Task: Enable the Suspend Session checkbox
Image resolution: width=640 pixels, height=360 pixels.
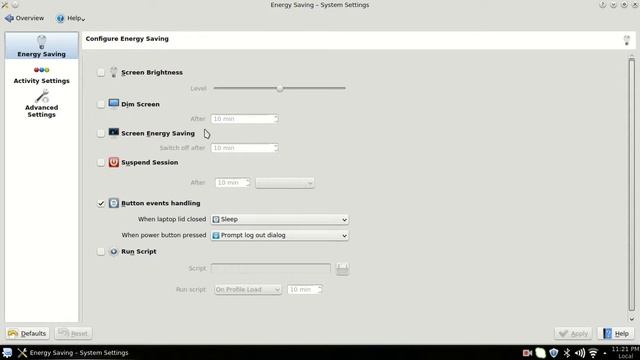Action: tap(101, 162)
